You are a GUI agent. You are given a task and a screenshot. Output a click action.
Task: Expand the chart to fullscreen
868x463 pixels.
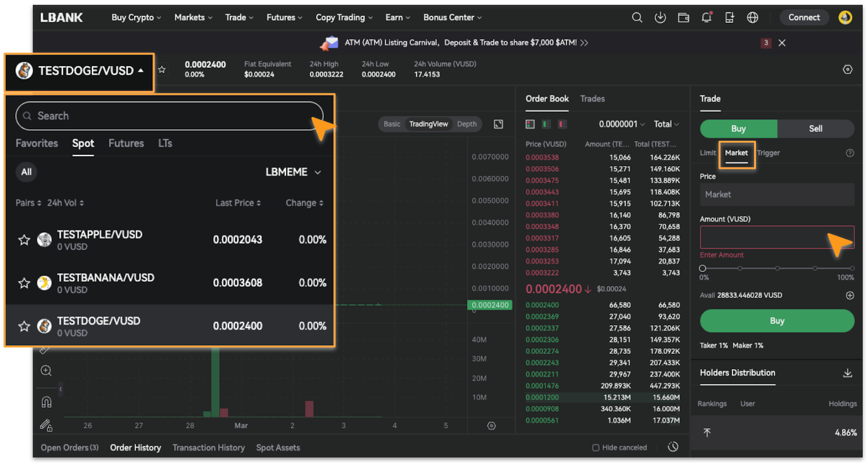tap(499, 124)
